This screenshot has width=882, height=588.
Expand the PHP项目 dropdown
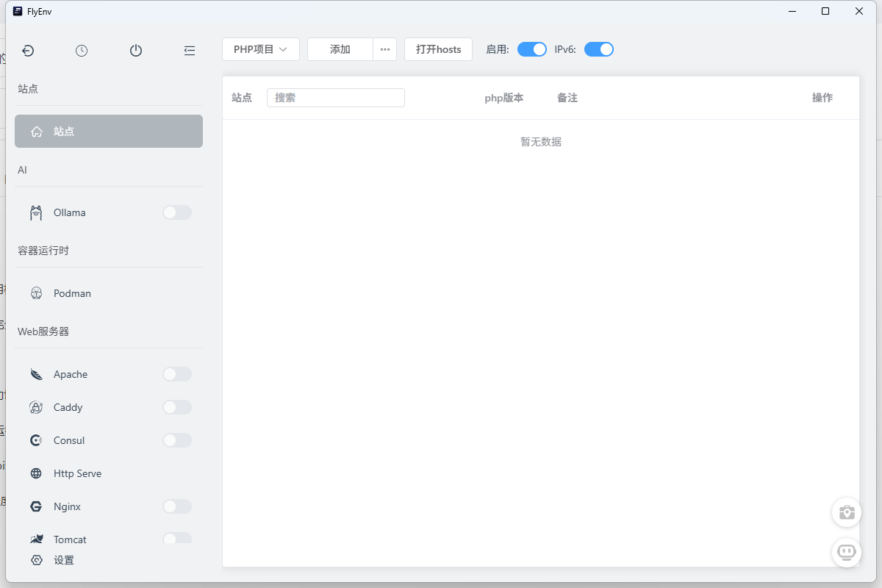(260, 49)
